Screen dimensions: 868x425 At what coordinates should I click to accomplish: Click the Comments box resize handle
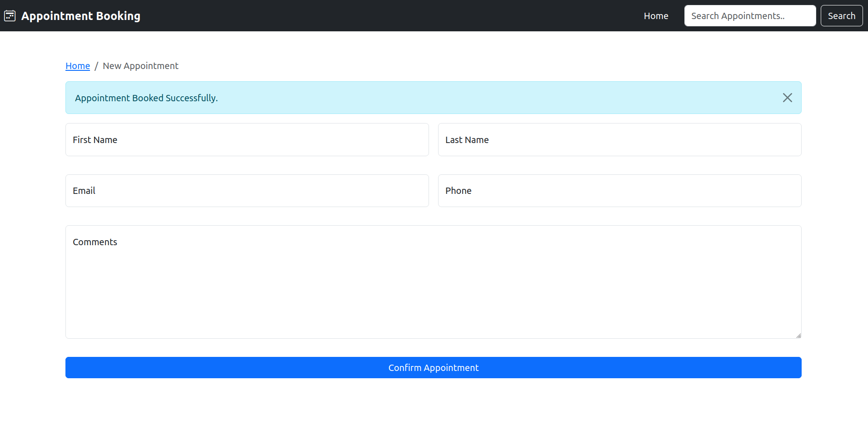[798, 336]
